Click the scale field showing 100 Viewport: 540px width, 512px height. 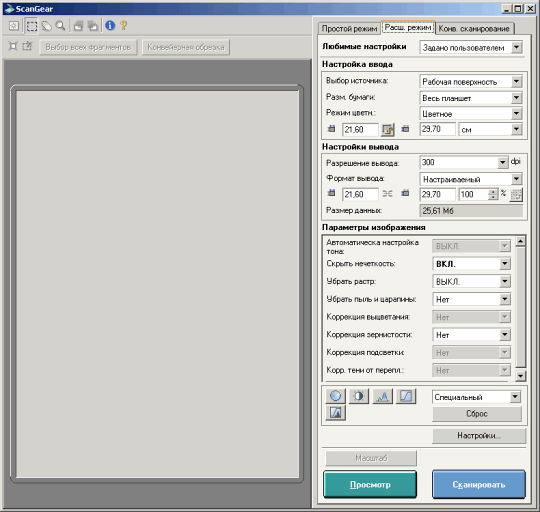tap(474, 194)
